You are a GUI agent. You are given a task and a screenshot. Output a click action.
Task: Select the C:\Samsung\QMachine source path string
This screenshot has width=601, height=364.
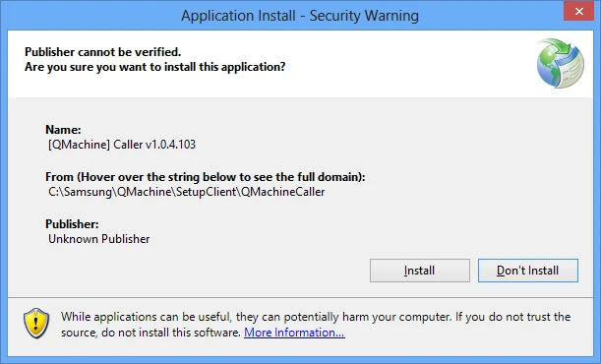186,192
